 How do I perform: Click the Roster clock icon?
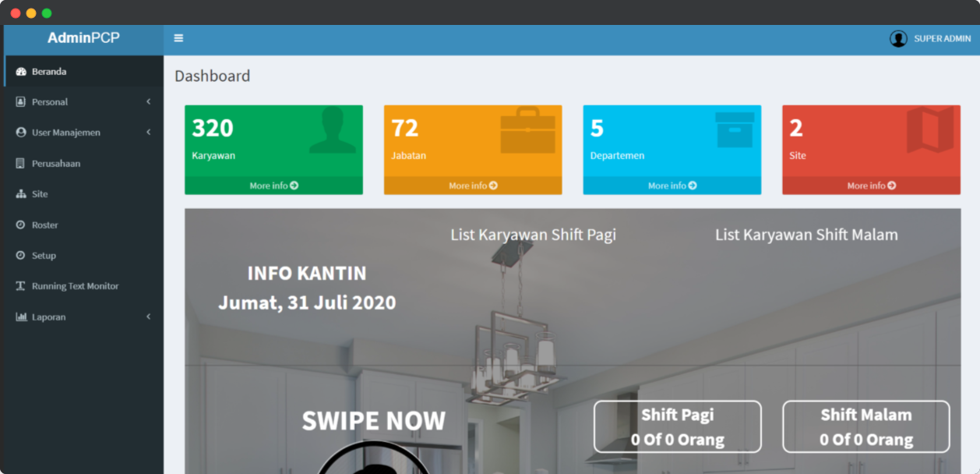21,225
